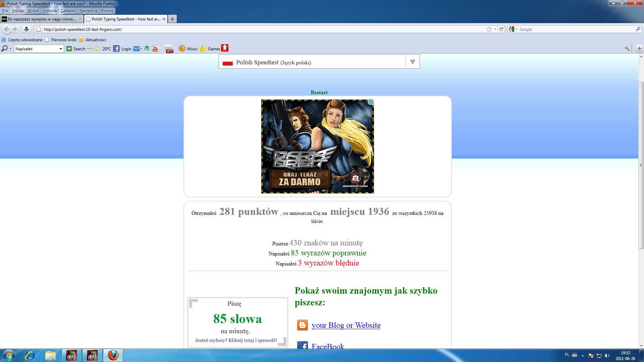Screen dimensions: 644x362
Task: Open the FaceBook share link
Action: 328,346
